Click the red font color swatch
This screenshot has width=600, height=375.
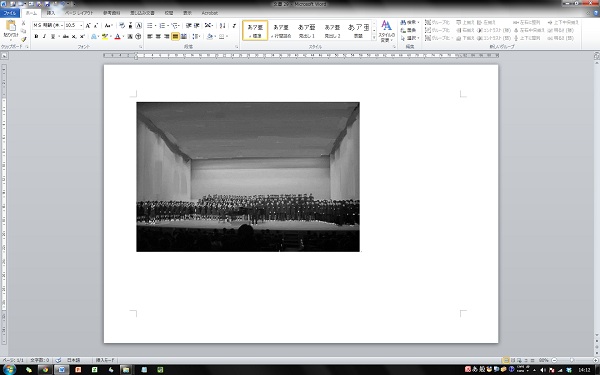pyautogui.click(x=117, y=36)
